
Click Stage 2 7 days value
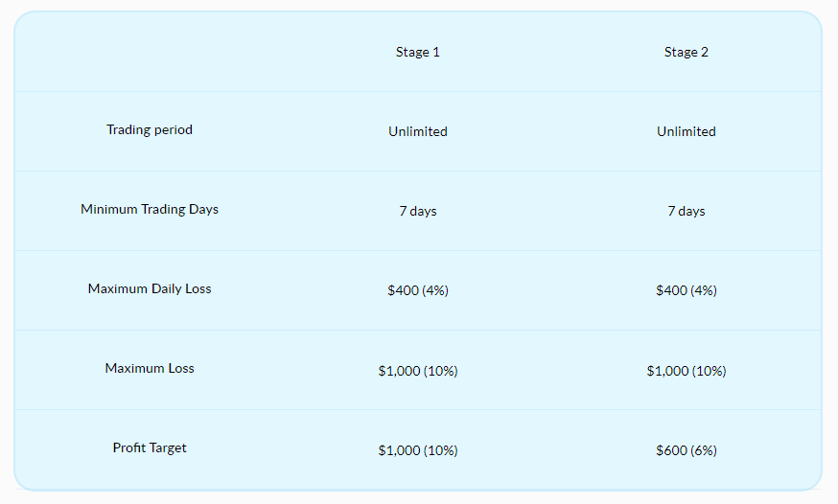pyautogui.click(x=687, y=211)
